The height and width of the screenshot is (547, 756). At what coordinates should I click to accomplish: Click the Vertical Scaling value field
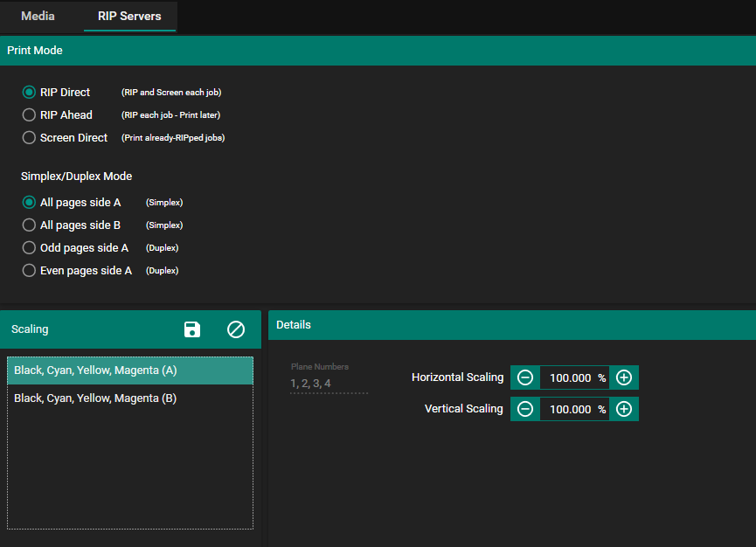tap(570, 409)
